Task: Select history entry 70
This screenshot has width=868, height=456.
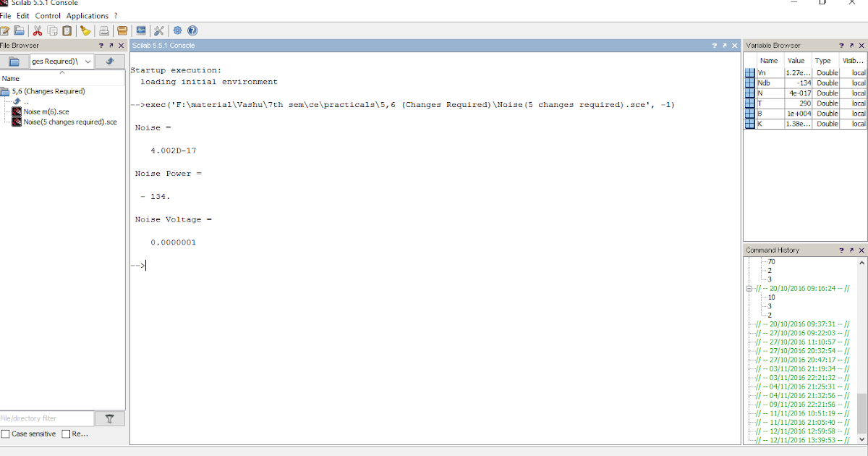Action: (771, 261)
